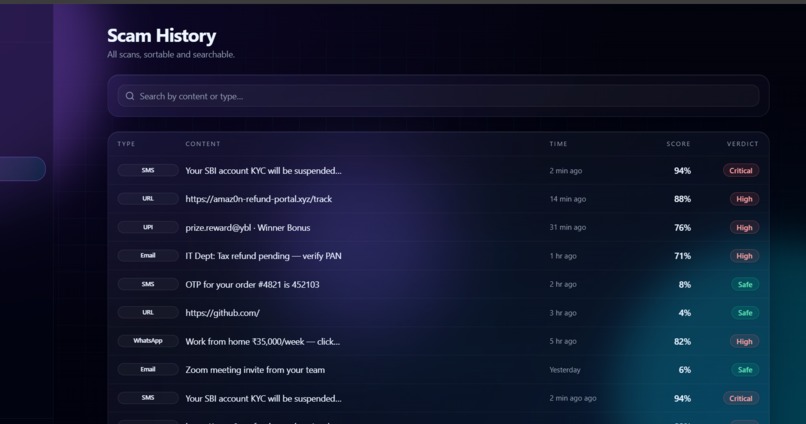This screenshot has width=806, height=424.
Task: Click the High verdict badge on the 88% row
Action: (744, 199)
